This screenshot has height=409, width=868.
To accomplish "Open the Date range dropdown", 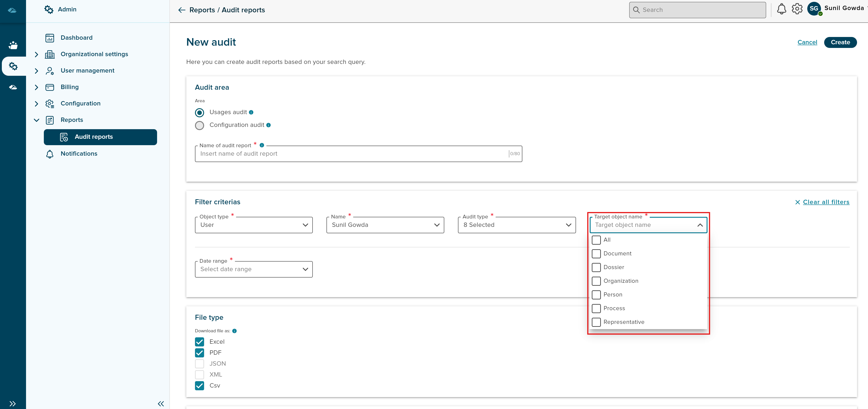I will [253, 269].
